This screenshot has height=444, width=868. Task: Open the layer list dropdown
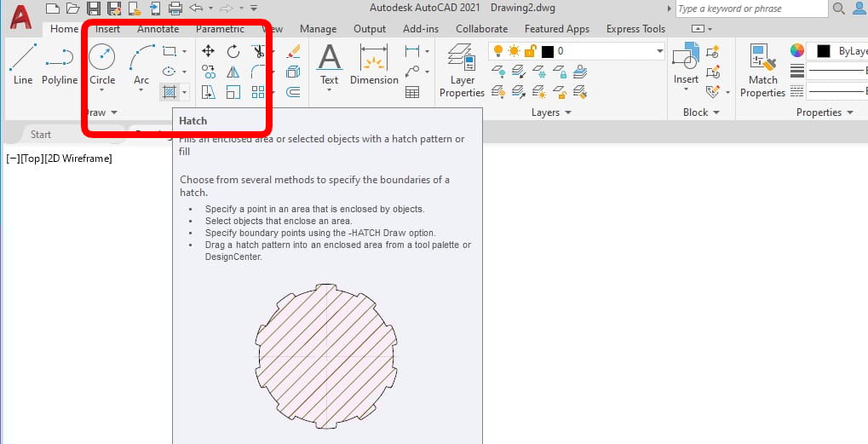pyautogui.click(x=660, y=51)
